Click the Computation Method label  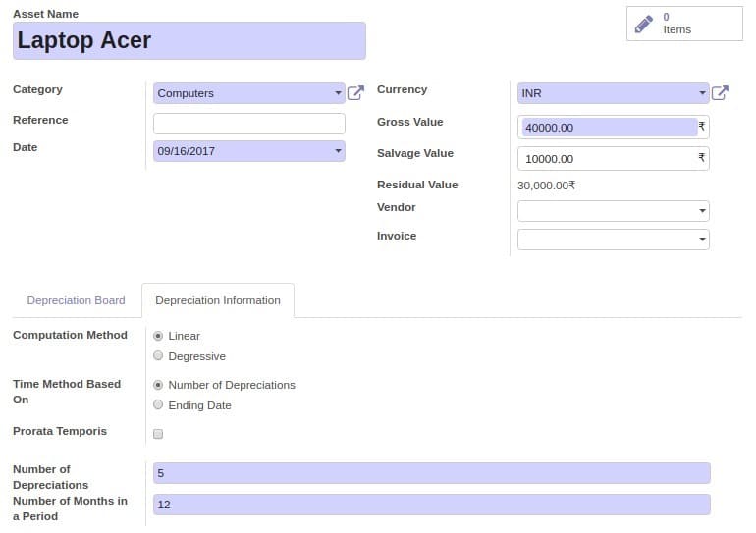[x=70, y=335]
